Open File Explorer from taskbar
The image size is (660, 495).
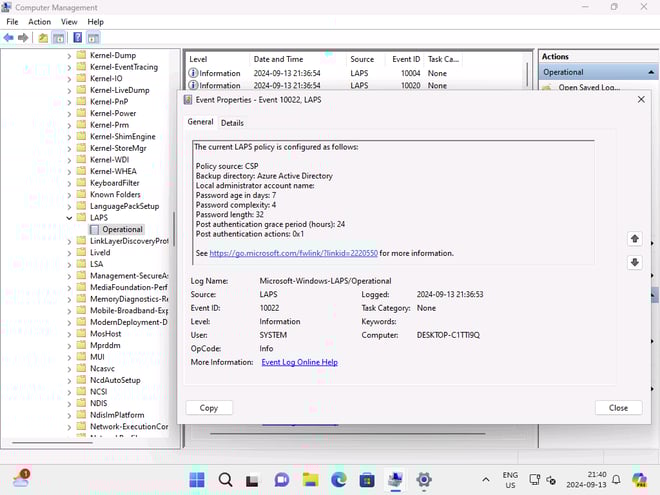[x=310, y=479]
